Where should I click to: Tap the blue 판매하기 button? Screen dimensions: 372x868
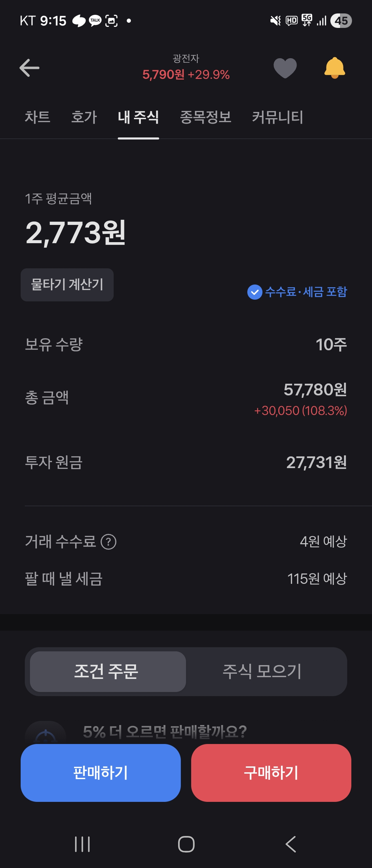[101, 773]
